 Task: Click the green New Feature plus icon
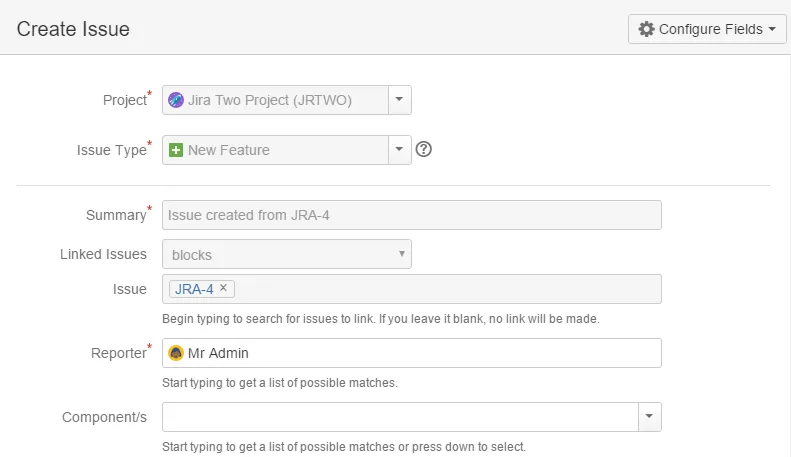tap(176, 150)
